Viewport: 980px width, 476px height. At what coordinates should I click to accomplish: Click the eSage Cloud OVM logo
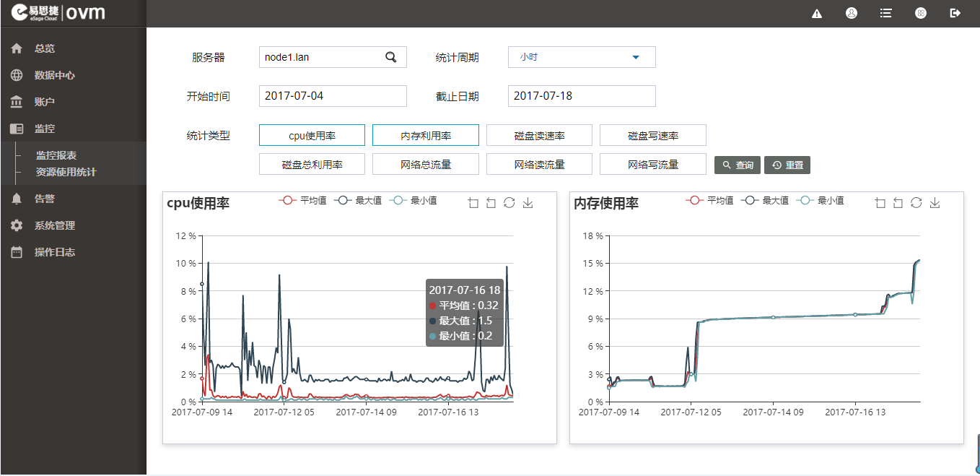pyautogui.click(x=58, y=13)
